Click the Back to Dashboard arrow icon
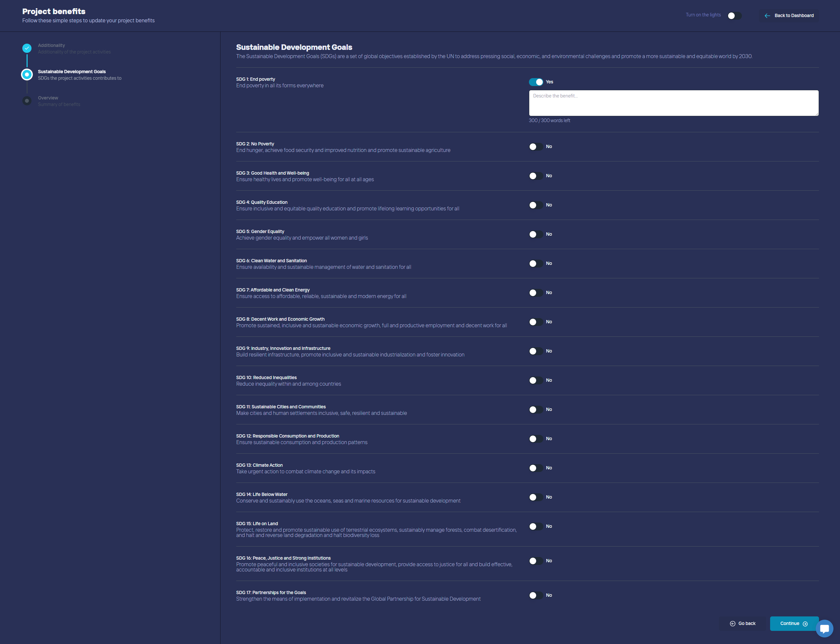840x644 pixels. (767, 16)
